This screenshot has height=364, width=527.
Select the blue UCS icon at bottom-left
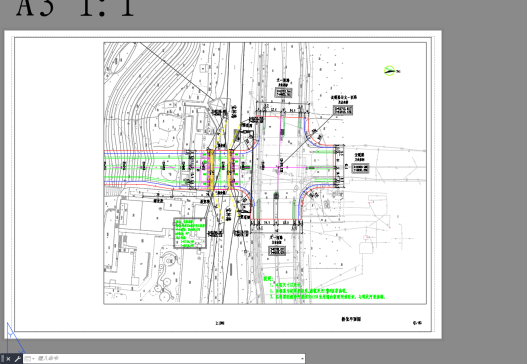13,337
